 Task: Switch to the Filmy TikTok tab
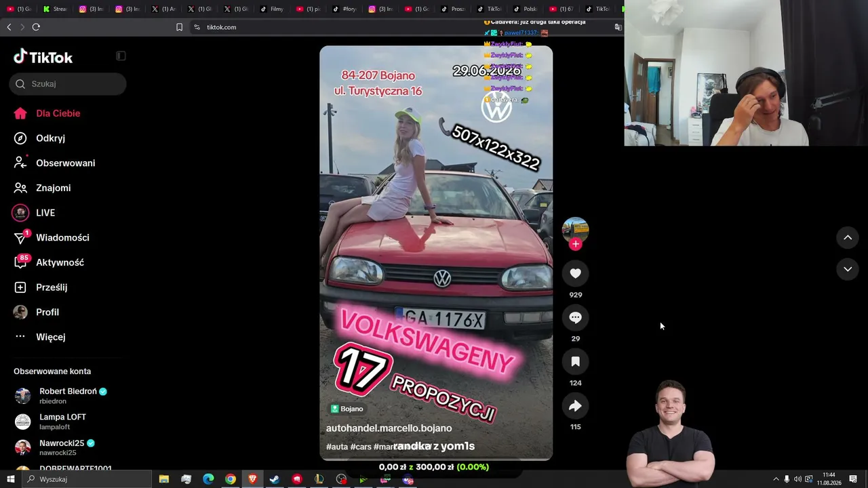pos(272,9)
